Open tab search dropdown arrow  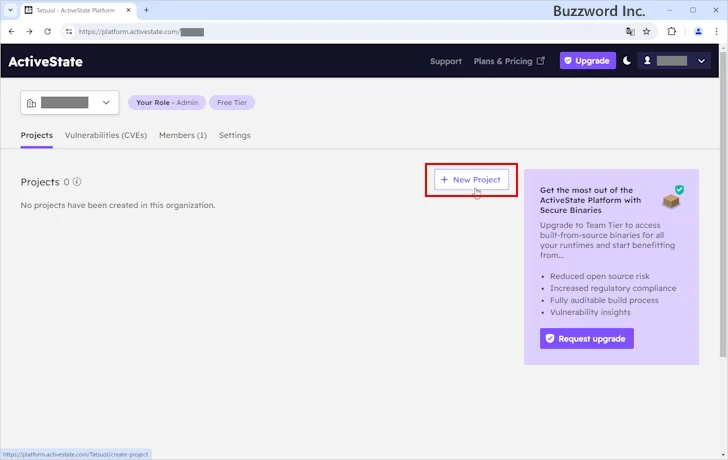(10, 10)
